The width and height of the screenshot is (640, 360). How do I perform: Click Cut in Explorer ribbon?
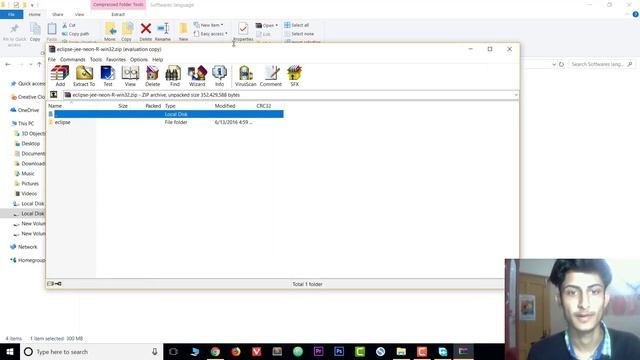[x=69, y=25]
